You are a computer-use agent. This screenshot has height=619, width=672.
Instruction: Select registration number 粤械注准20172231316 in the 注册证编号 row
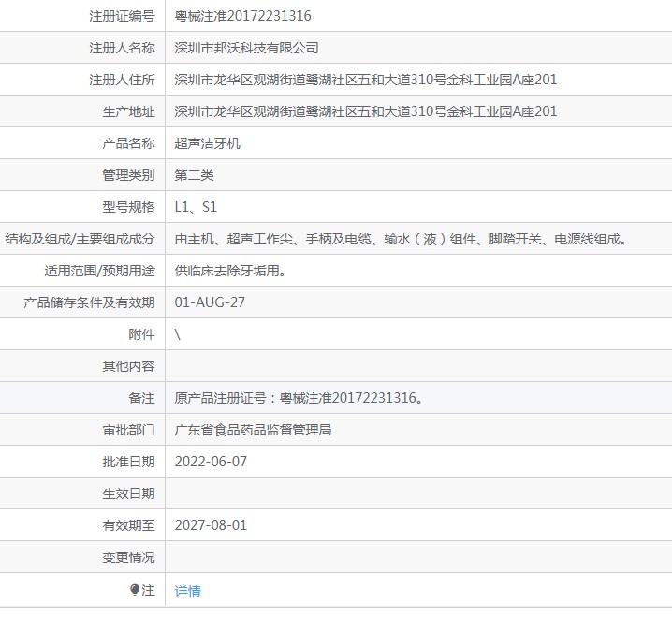[242, 16]
